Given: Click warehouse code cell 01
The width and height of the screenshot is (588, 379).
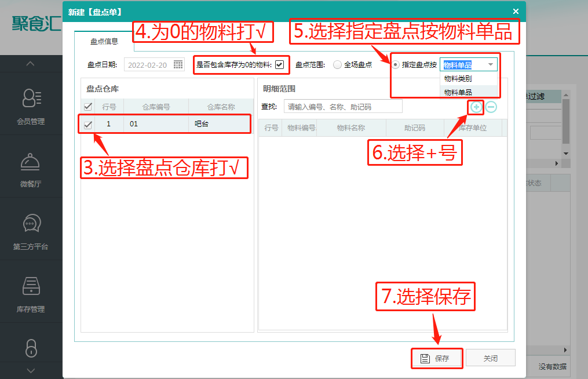Looking at the screenshot, I should click(x=156, y=124).
